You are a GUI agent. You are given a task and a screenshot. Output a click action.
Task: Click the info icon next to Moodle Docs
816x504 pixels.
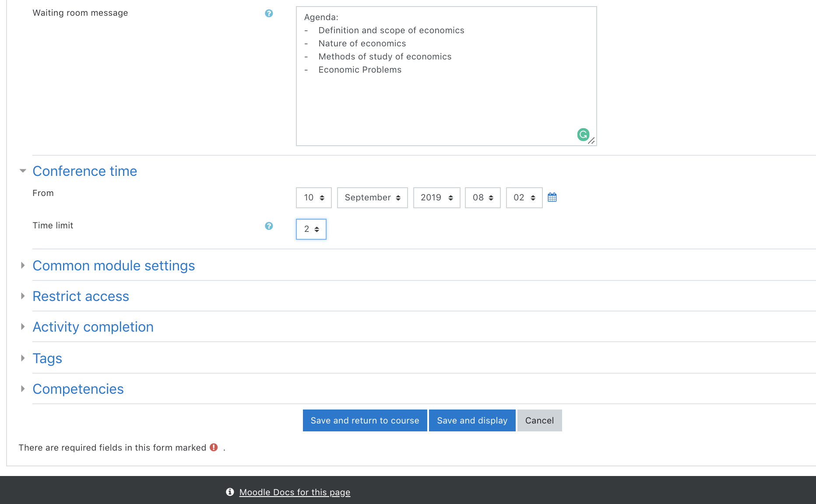coord(229,492)
